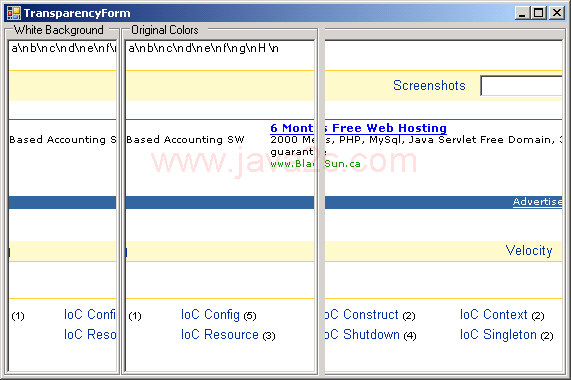Click Based Accounting SW text in Original Colors
Screen dimensions: 571x380
click(185, 140)
